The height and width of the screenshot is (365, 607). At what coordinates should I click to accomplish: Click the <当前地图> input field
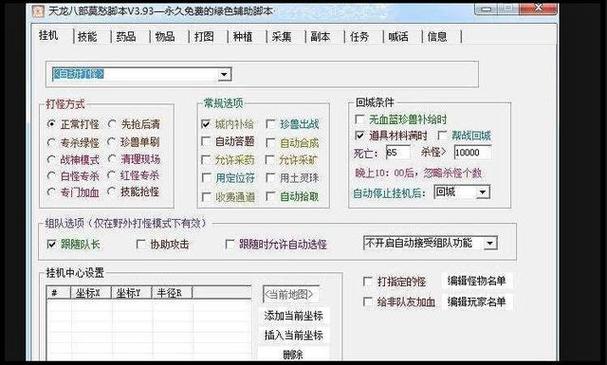[x=291, y=294]
